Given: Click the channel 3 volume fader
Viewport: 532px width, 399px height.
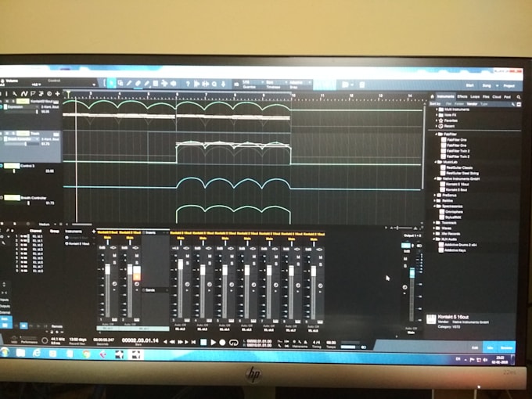Looking at the screenshot, I should 181,264.
